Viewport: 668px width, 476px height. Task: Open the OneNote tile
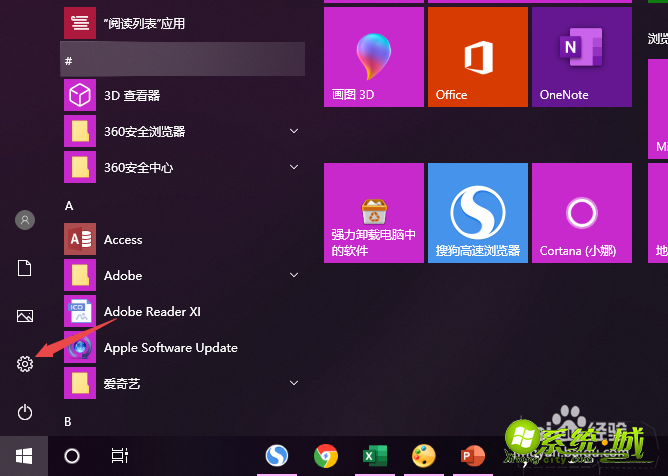(x=582, y=57)
